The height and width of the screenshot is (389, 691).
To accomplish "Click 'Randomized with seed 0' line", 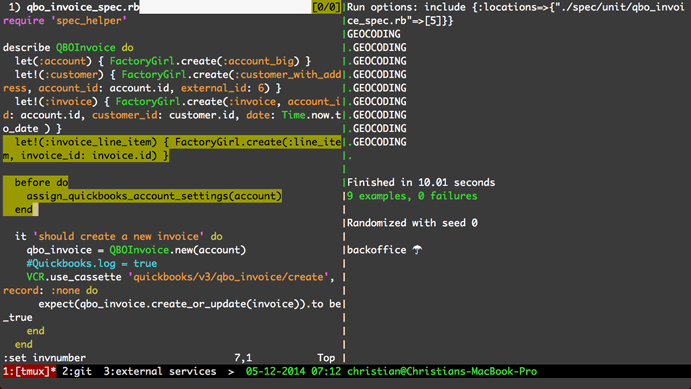I will (412, 223).
